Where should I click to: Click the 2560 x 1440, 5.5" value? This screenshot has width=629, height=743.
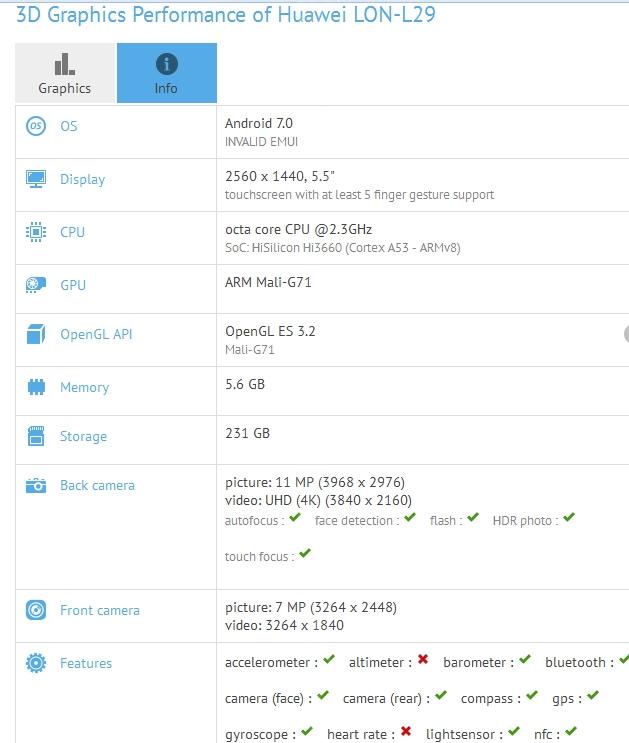(x=280, y=176)
